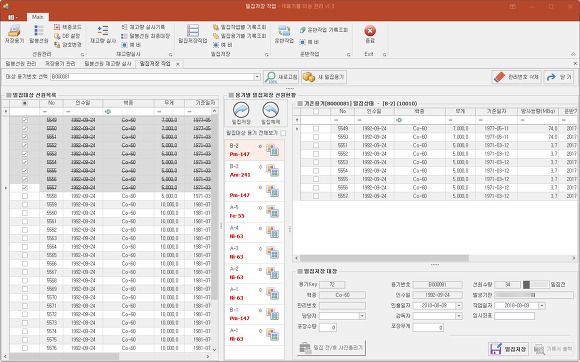The width and height of the screenshot is (580, 362).
Task: Open 재고량 실사기록 inspection records
Action: click(143, 27)
